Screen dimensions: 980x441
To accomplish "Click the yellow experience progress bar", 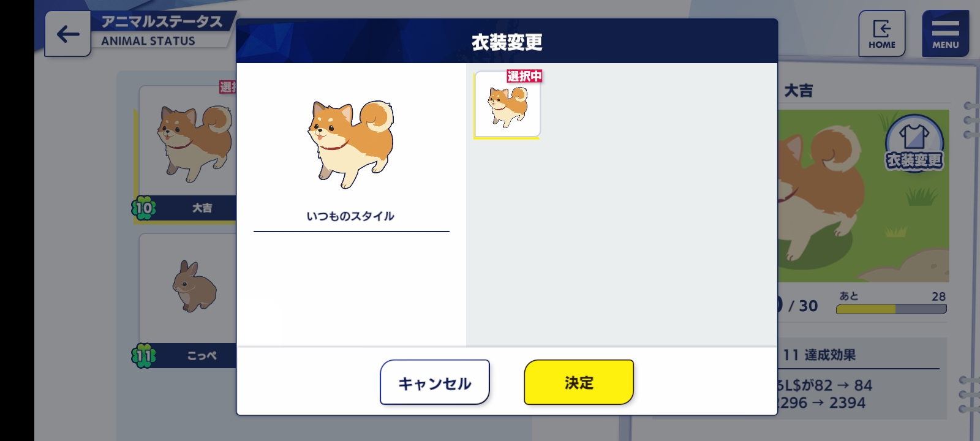I will pos(891,309).
